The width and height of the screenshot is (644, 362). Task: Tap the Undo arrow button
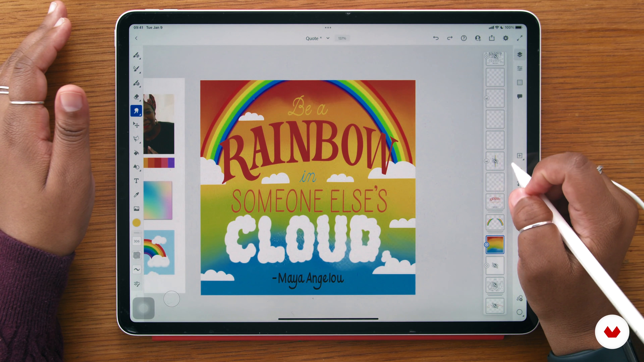pos(436,38)
